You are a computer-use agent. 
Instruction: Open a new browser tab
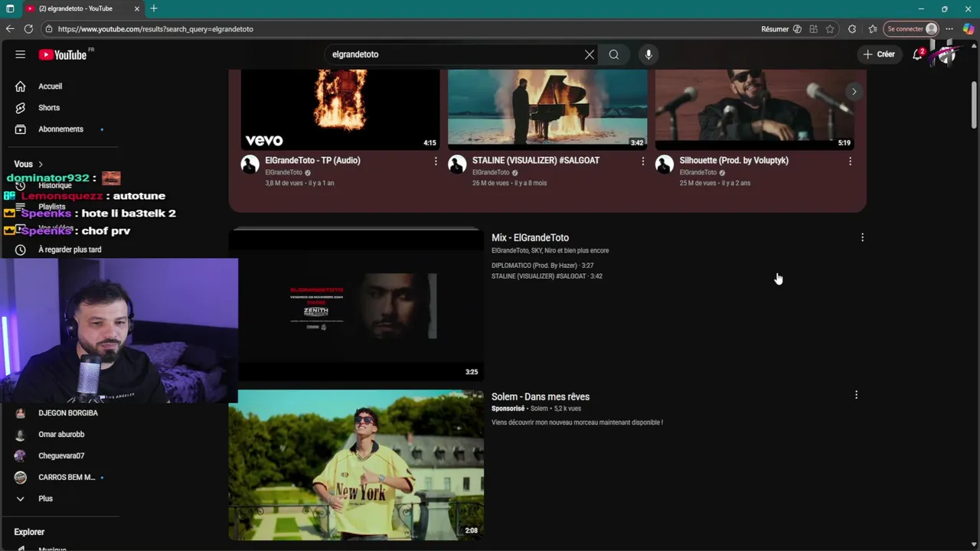pyautogui.click(x=154, y=8)
